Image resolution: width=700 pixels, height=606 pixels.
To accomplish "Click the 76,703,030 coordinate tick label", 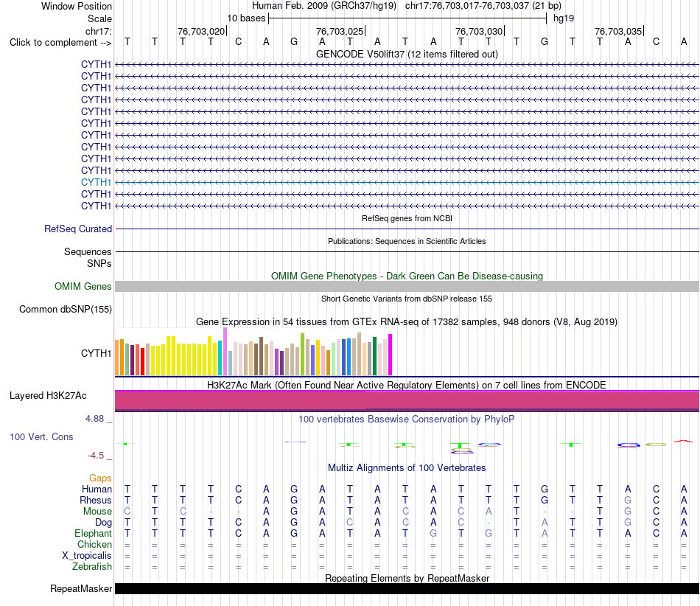I will click(479, 31).
